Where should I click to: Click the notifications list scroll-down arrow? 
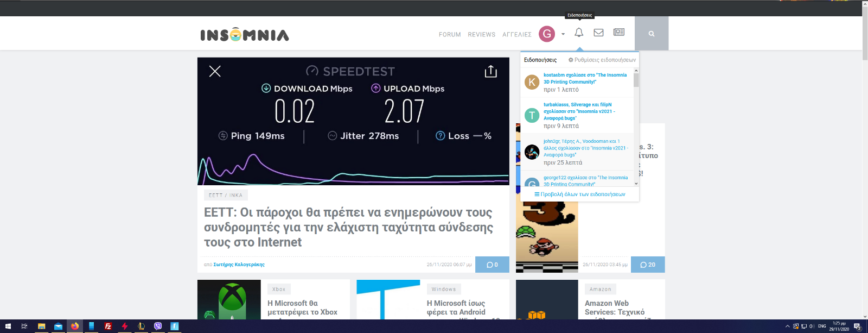click(x=636, y=184)
